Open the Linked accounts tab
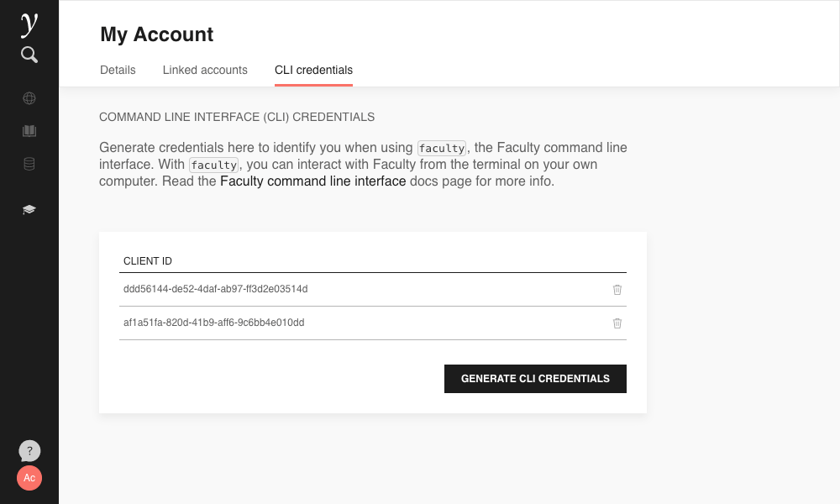The width and height of the screenshot is (840, 504). point(205,71)
